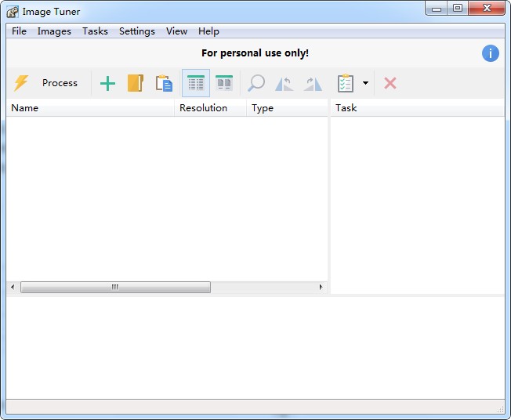Click the scrollbar right arrow
Viewport: 511px width, 420px height.
pyautogui.click(x=321, y=287)
